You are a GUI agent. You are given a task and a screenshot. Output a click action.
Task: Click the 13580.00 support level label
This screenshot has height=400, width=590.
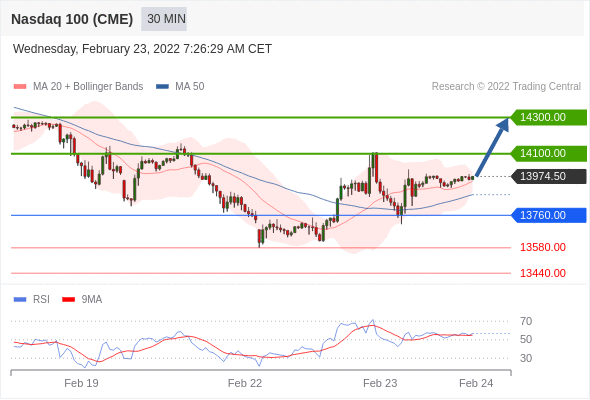(x=543, y=247)
